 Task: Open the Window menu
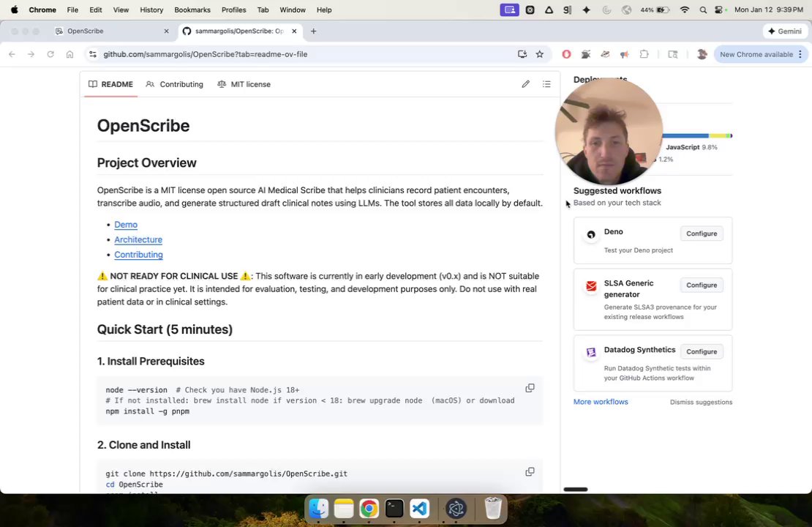click(293, 10)
